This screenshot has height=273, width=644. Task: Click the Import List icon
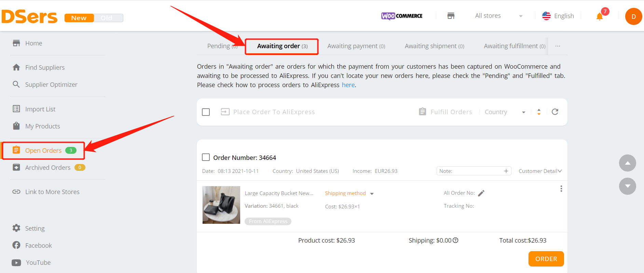click(16, 109)
